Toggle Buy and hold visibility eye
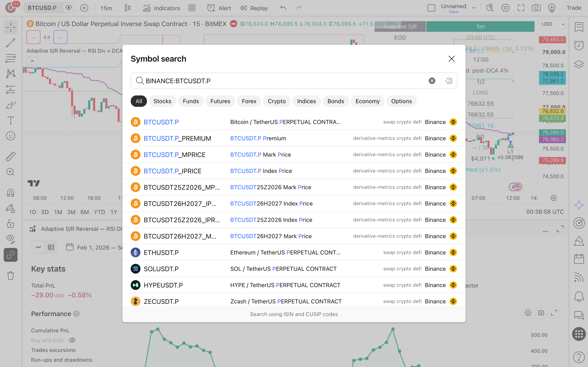This screenshot has height=367, width=588. (72, 340)
